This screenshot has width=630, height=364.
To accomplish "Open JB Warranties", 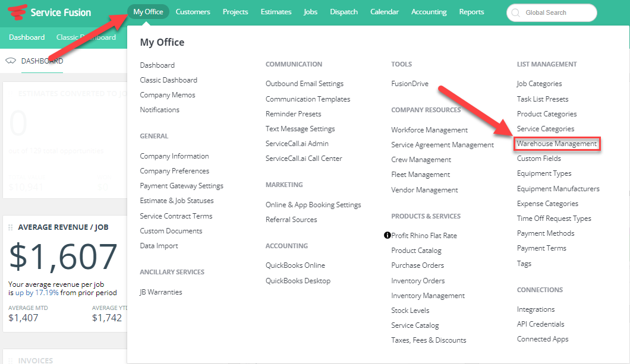I will pos(160,292).
